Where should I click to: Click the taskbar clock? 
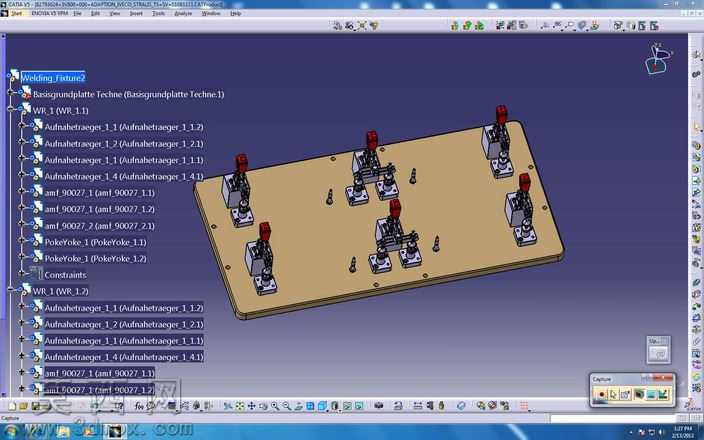pyautogui.click(x=681, y=432)
